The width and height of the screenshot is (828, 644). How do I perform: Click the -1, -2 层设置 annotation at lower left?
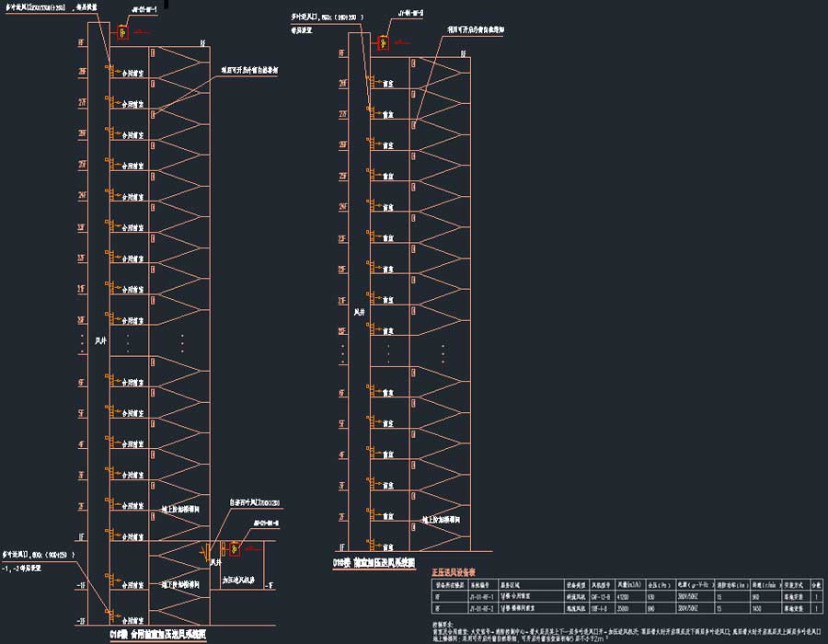coord(28,567)
